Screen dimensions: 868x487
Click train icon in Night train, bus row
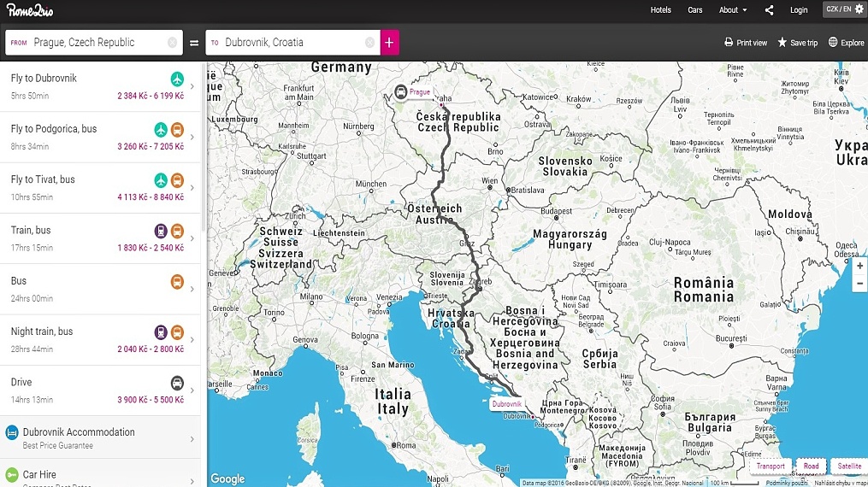click(161, 332)
